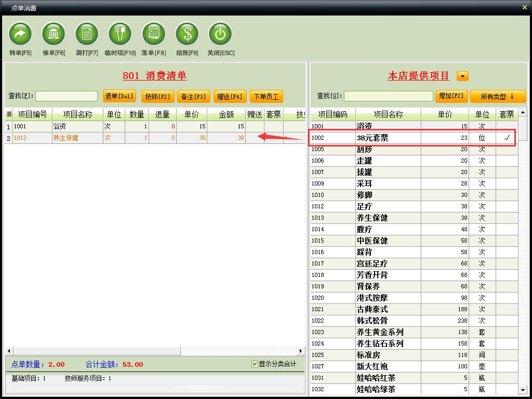Select the 浴资 row in order list
This screenshot has height=399, width=532.
pos(155,126)
